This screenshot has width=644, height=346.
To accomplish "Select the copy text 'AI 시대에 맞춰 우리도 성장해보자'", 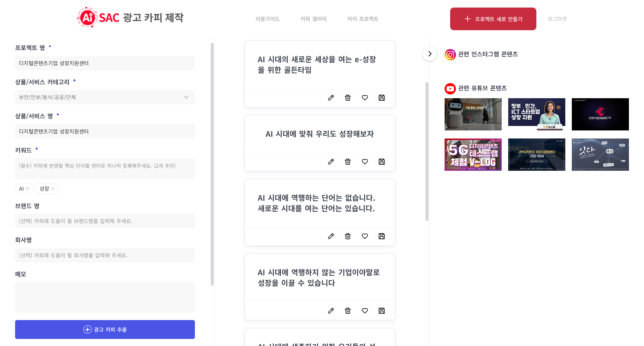I will 320,134.
